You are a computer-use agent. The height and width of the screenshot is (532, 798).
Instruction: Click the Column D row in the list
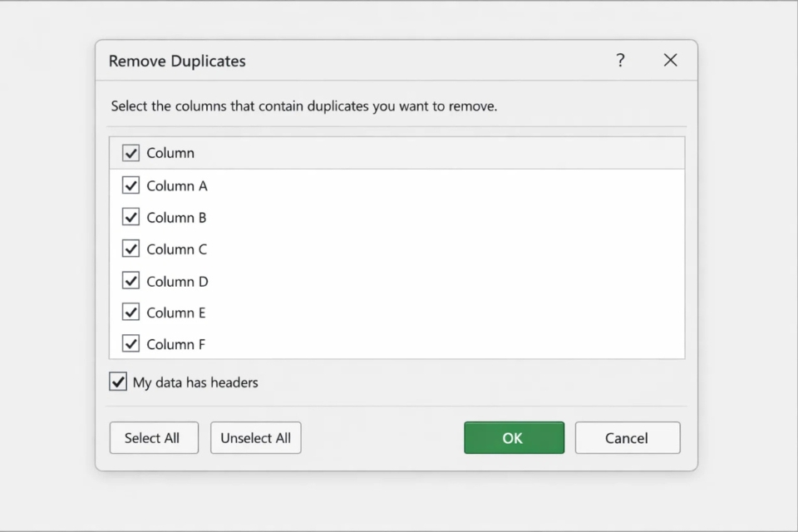332,280
